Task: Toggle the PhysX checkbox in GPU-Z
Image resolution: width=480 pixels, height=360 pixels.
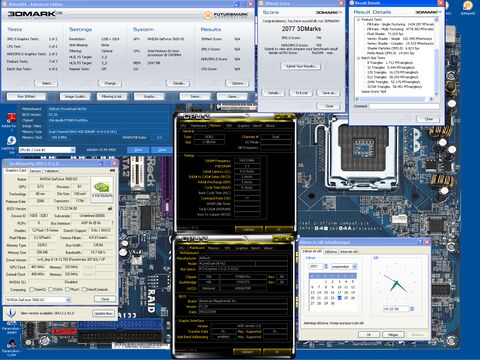Action: (67, 289)
